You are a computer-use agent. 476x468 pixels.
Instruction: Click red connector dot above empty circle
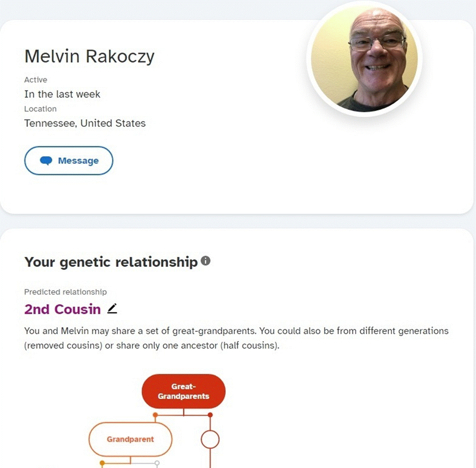tap(210, 415)
